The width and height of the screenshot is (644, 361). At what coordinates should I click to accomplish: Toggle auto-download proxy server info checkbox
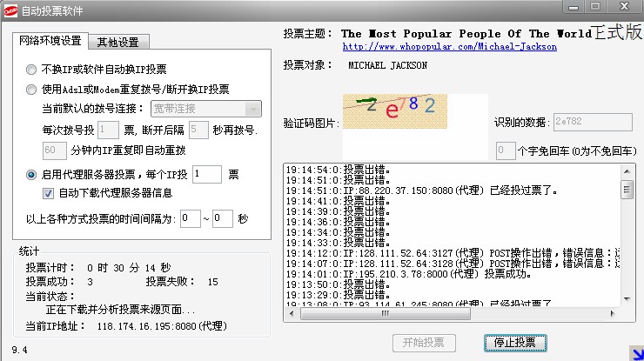[48, 193]
